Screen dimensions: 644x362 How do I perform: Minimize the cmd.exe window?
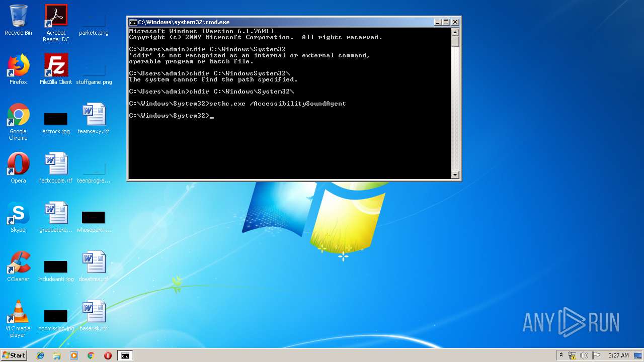tap(438, 22)
